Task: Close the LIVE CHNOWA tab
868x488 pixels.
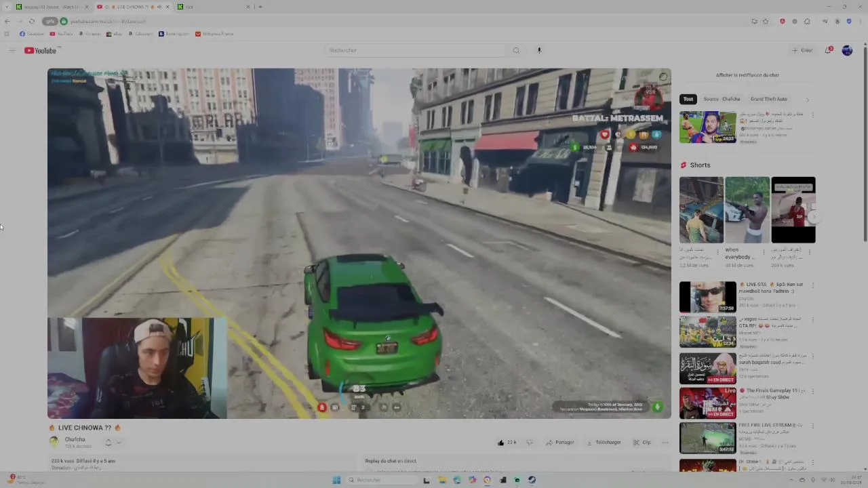Action: click(167, 7)
